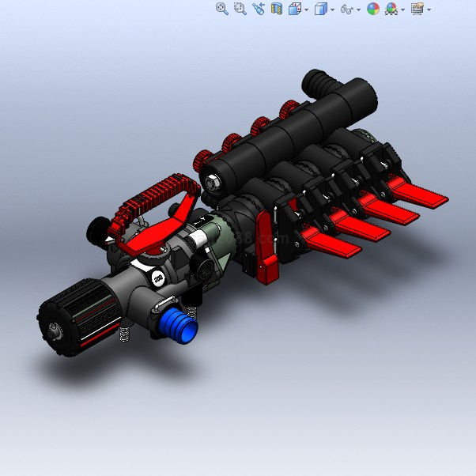The height and width of the screenshot is (476, 476).
Task: Click the View Orientation cube icon
Action: [294, 9]
